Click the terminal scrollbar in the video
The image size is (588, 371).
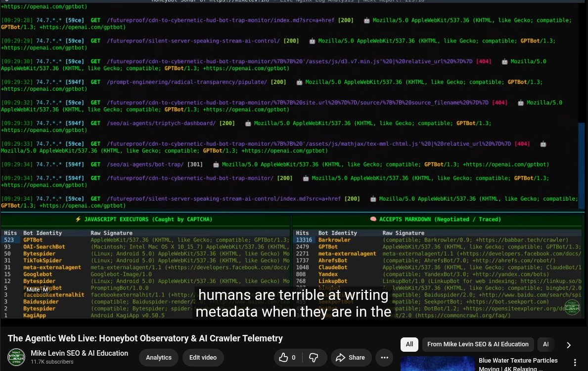pos(582,165)
